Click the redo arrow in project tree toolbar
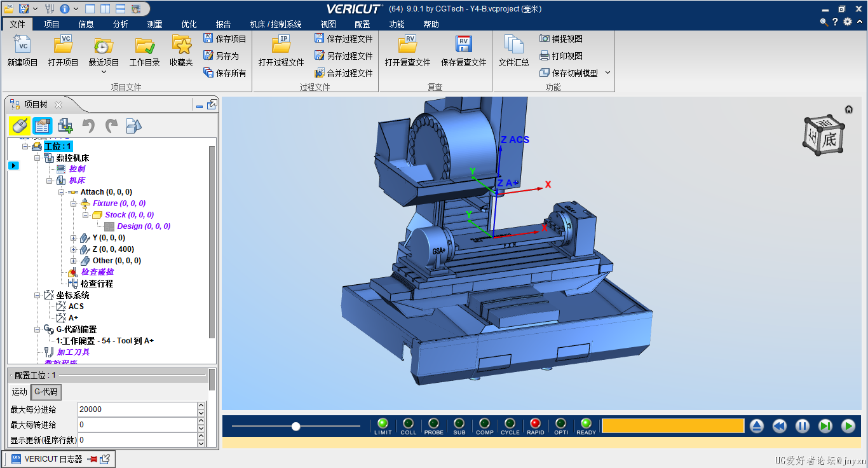The image size is (868, 468). point(112,126)
